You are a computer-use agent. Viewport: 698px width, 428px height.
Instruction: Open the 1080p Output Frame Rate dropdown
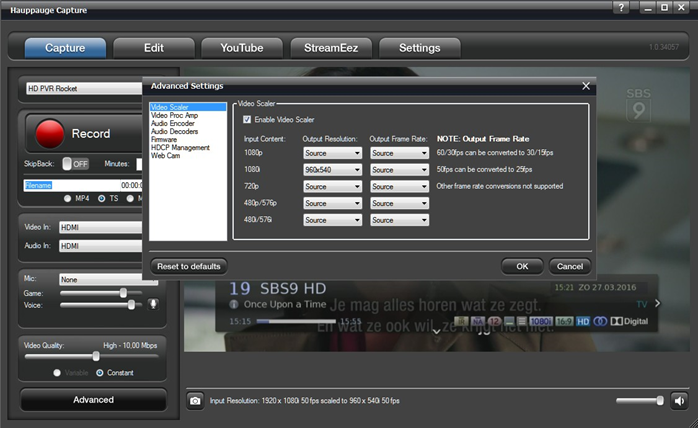pos(399,153)
